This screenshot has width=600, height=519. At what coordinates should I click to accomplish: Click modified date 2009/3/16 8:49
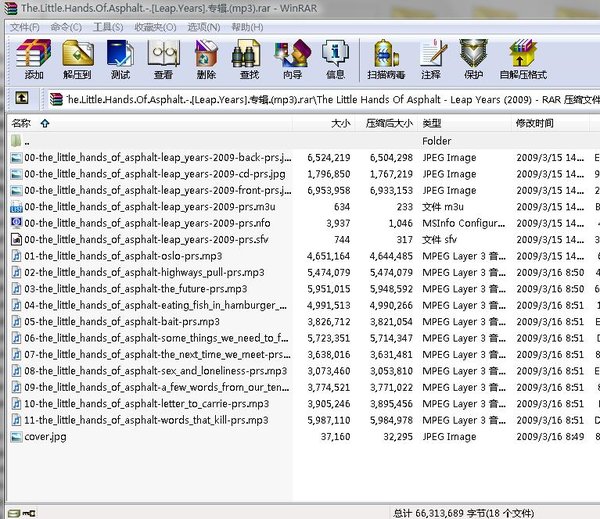coord(550,437)
